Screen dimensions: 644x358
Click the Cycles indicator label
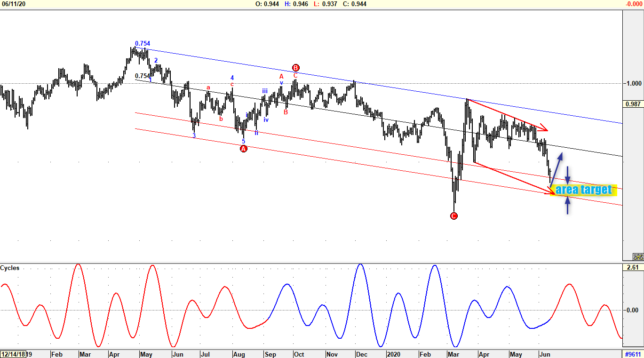(x=10, y=268)
